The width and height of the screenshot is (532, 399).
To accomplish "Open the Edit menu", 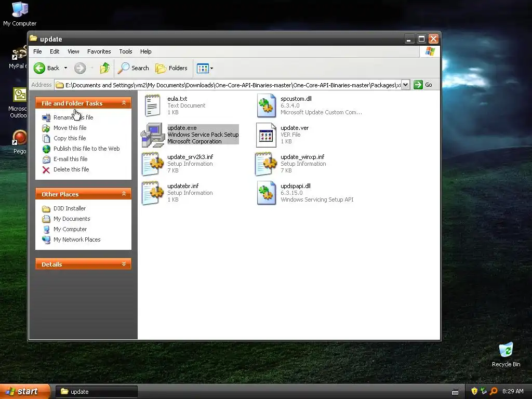I will (54, 51).
